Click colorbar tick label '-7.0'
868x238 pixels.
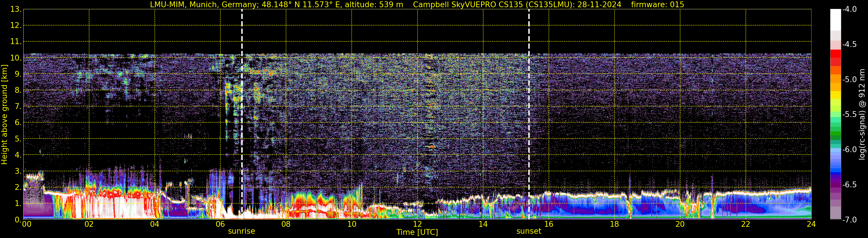(x=849, y=220)
